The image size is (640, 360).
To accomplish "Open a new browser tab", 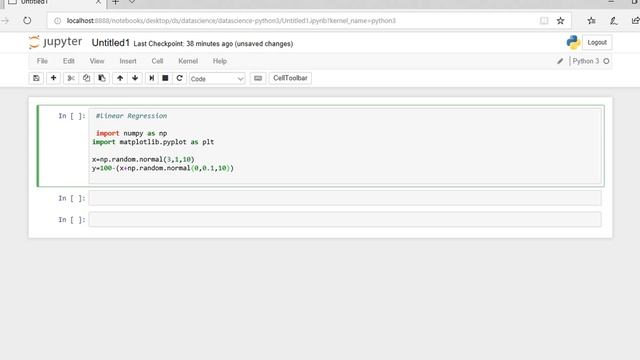I will click(116, 2).
